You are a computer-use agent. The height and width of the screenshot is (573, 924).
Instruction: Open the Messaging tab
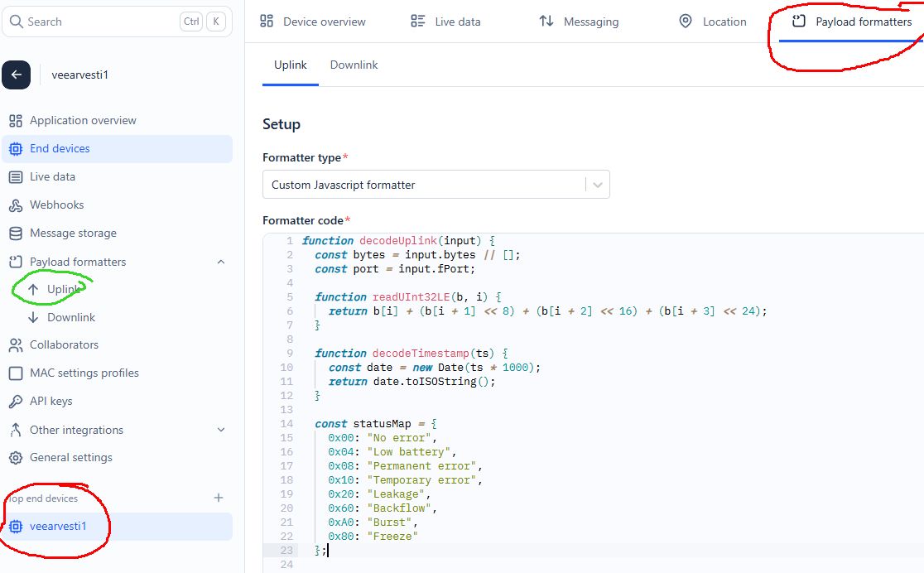tap(579, 22)
